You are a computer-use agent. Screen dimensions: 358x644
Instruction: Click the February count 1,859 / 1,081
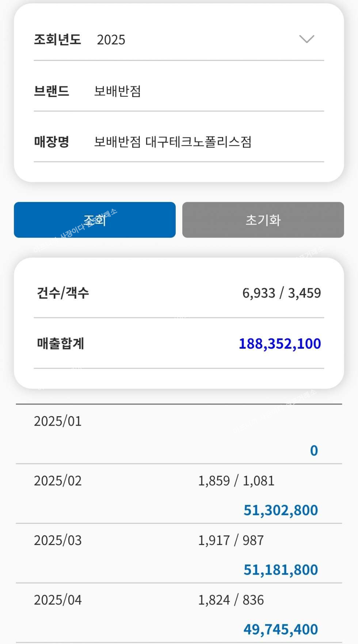236,481
